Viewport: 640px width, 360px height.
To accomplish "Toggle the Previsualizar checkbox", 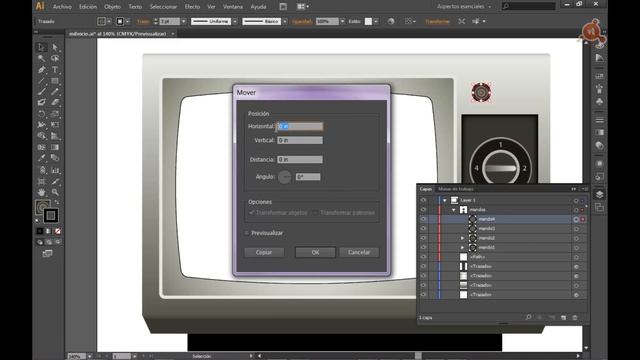I will click(247, 233).
